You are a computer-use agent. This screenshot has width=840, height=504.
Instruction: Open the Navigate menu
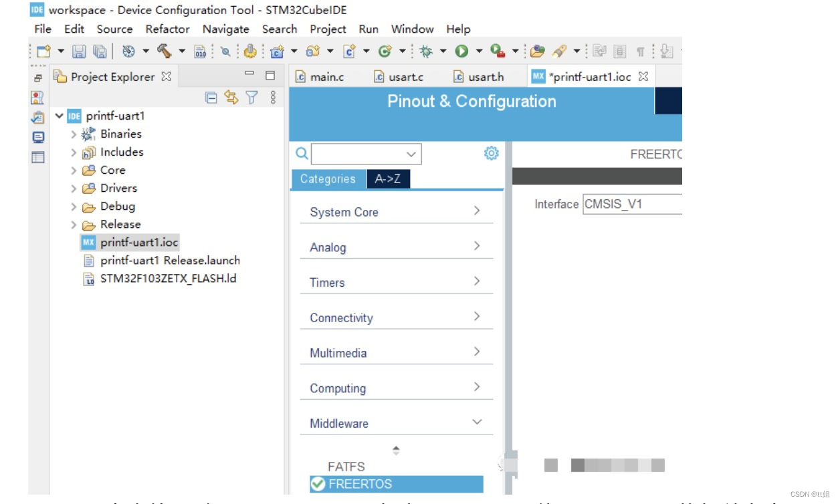pyautogui.click(x=225, y=29)
